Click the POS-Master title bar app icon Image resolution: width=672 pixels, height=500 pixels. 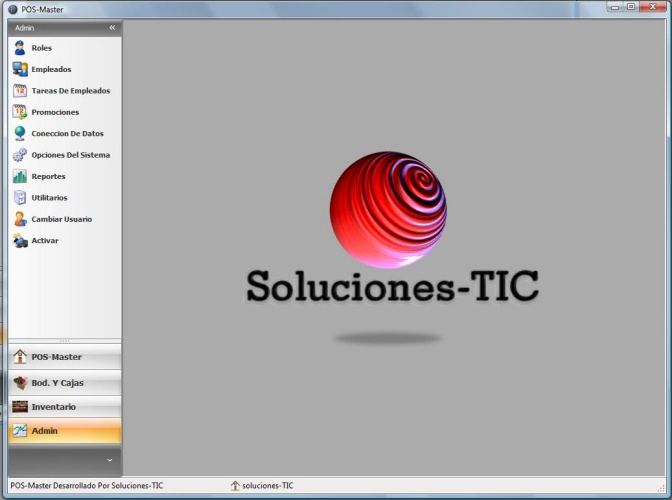click(13, 9)
